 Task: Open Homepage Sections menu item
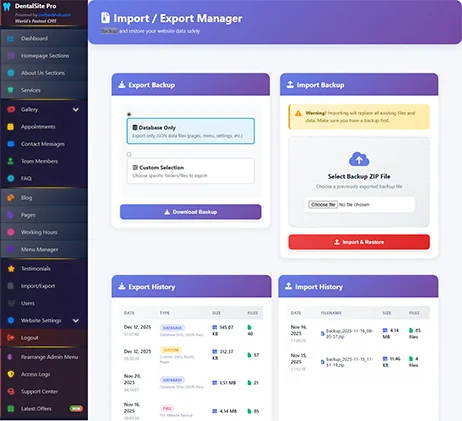tap(44, 56)
